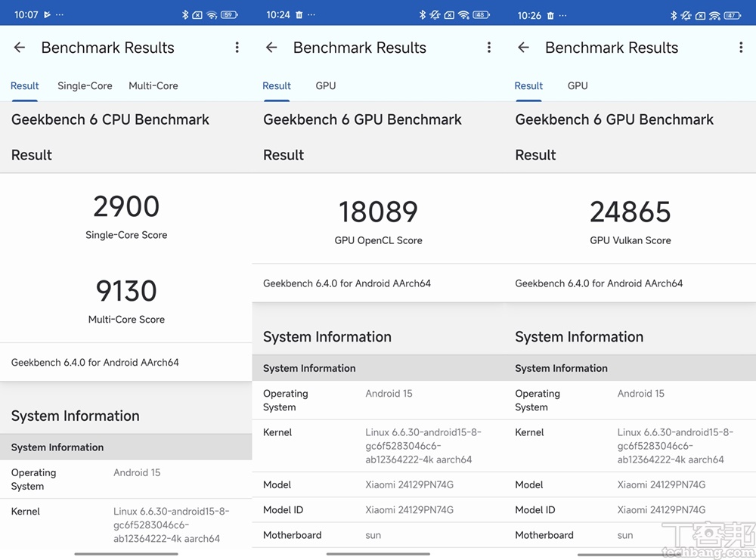Tap trash notification icon next to 10:26
The image size is (756, 560).
pyautogui.click(x=550, y=15)
